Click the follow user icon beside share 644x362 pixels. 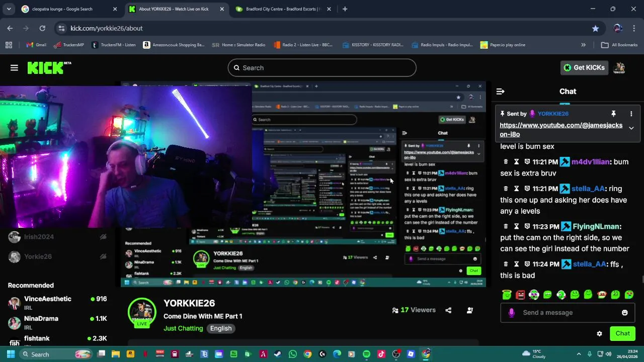[x=469, y=310]
